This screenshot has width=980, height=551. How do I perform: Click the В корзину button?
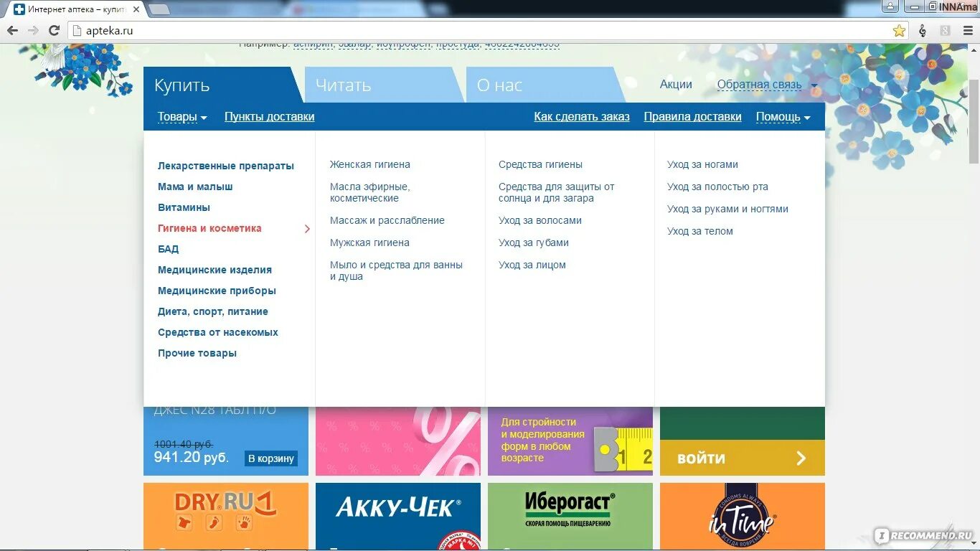271,458
